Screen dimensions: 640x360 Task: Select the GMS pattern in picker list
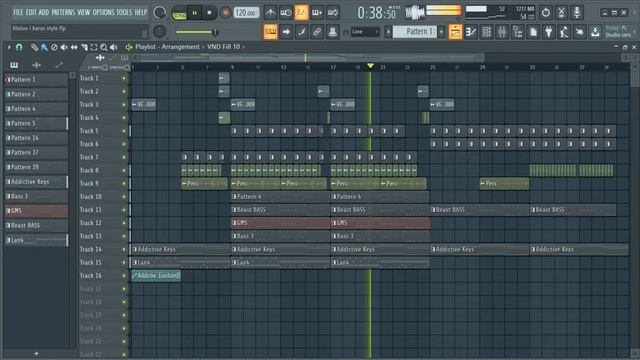[x=36, y=211]
